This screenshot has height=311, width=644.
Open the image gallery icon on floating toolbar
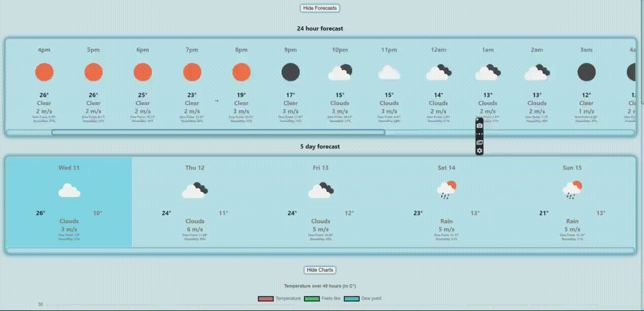coord(479,142)
